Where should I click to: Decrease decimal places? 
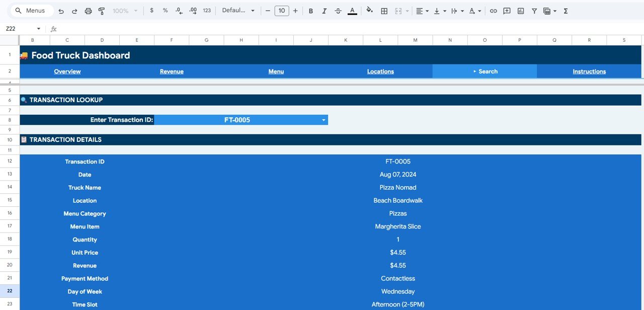[178, 10]
